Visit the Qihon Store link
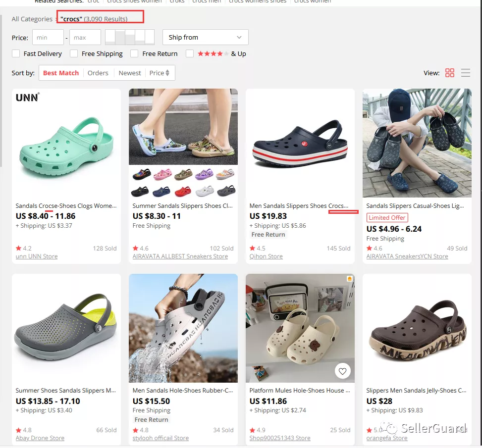 266,256
